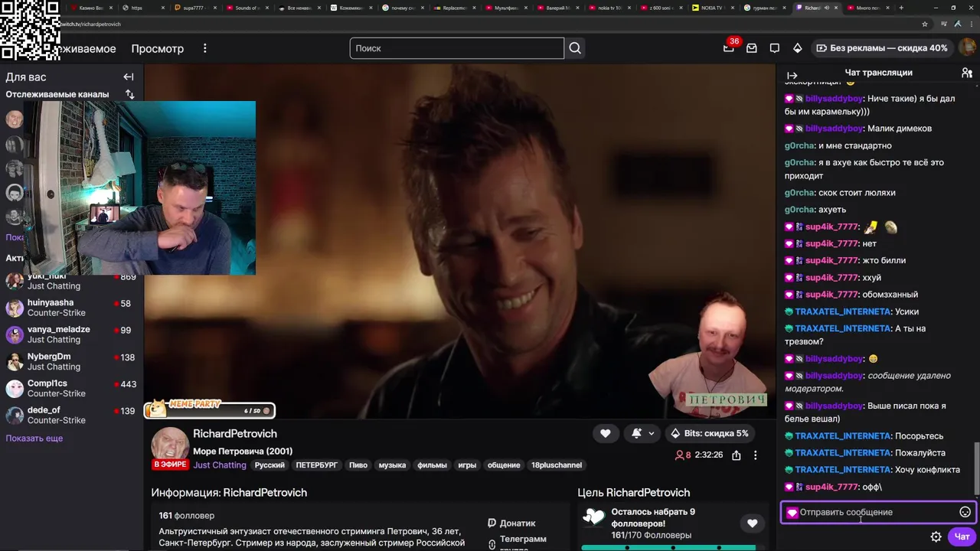Show more channels via 'Показать еще'
980x551 pixels.
point(34,439)
